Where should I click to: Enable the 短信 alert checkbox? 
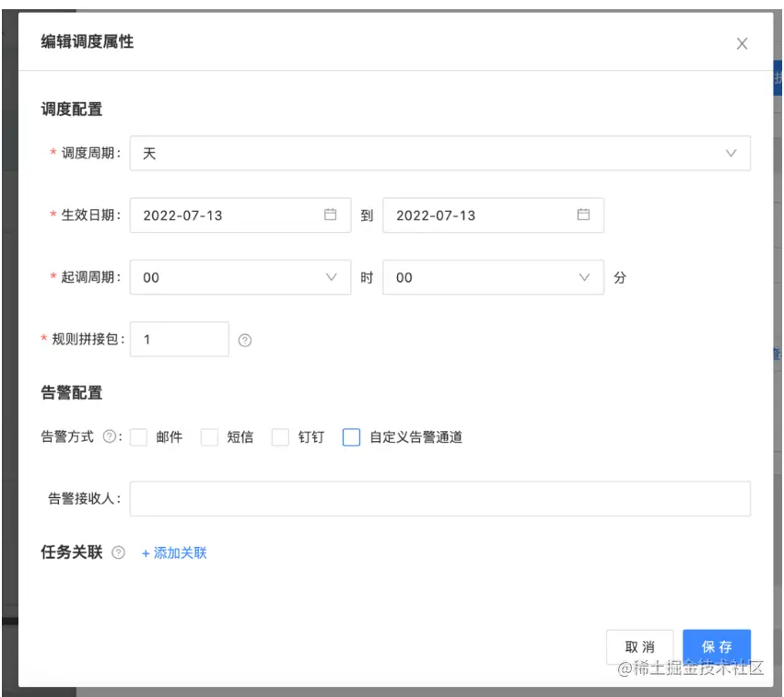(210, 436)
